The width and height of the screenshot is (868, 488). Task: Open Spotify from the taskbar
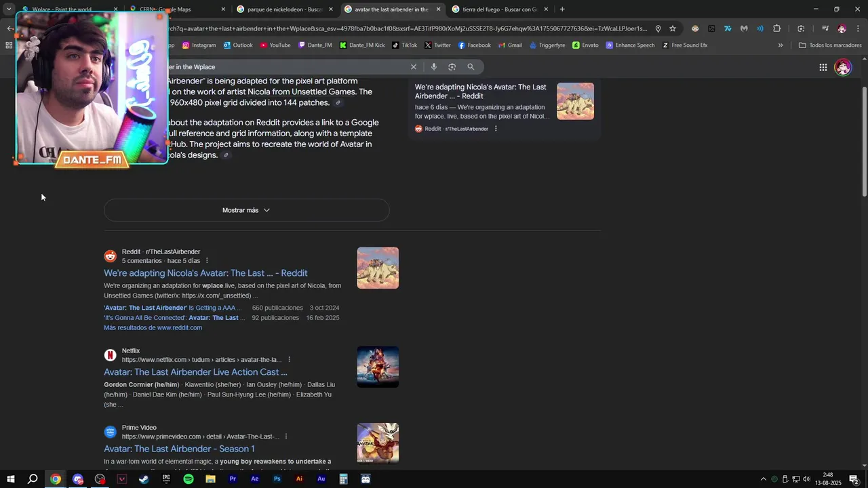click(189, 479)
